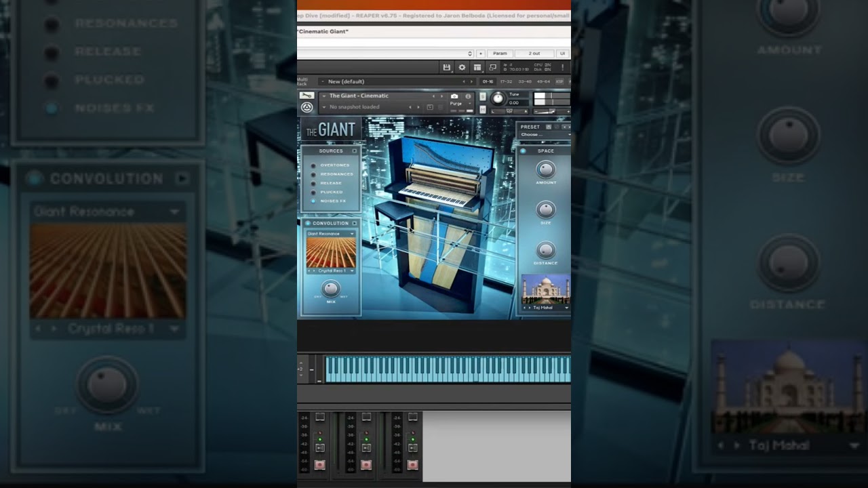Click the REAPER plus button
The image size is (868, 488).
coord(481,54)
